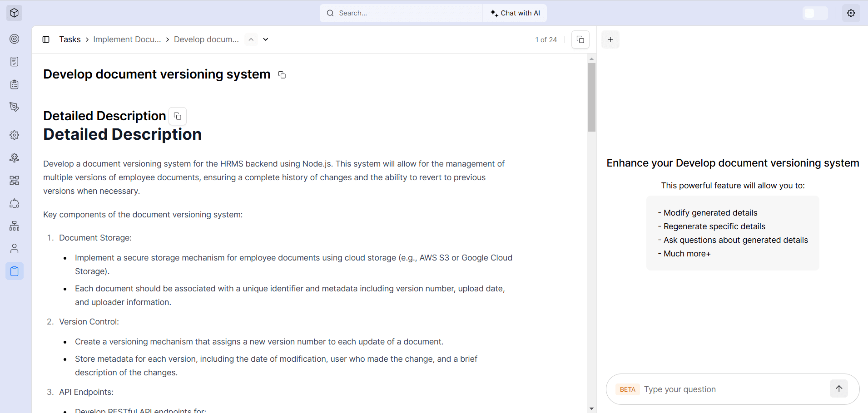Toggle the switch in the top-right bar
868x413 pixels.
point(815,13)
